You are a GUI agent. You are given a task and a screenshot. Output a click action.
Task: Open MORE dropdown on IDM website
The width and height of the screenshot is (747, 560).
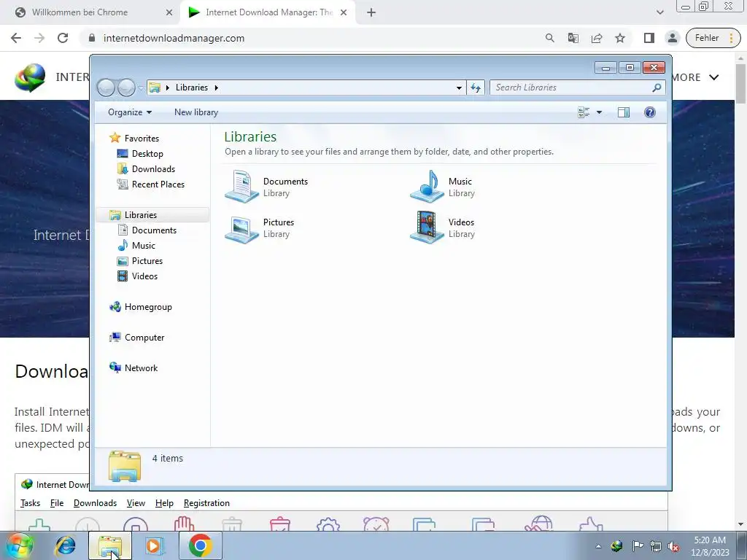[696, 77]
